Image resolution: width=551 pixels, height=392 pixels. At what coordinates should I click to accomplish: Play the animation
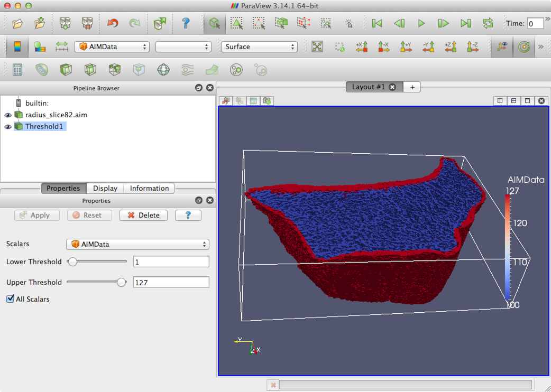click(421, 23)
